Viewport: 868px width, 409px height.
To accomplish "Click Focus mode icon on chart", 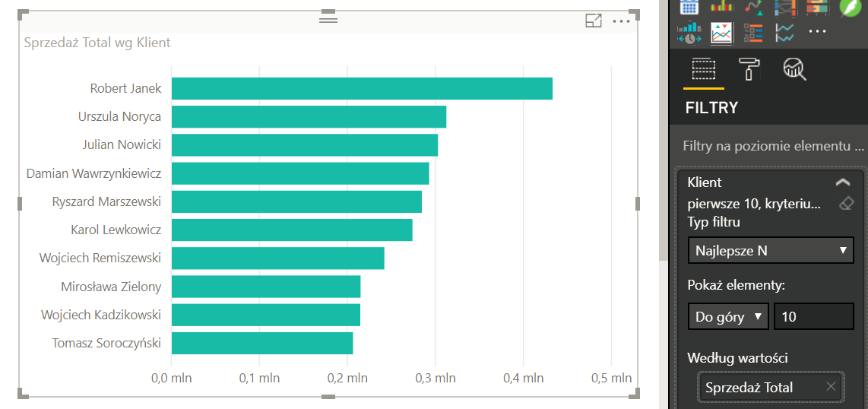I will (594, 21).
